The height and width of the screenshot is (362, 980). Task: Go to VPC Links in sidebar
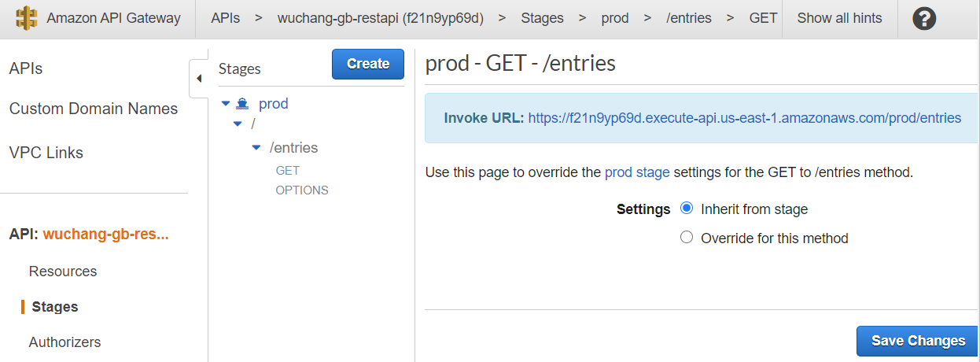tap(46, 153)
